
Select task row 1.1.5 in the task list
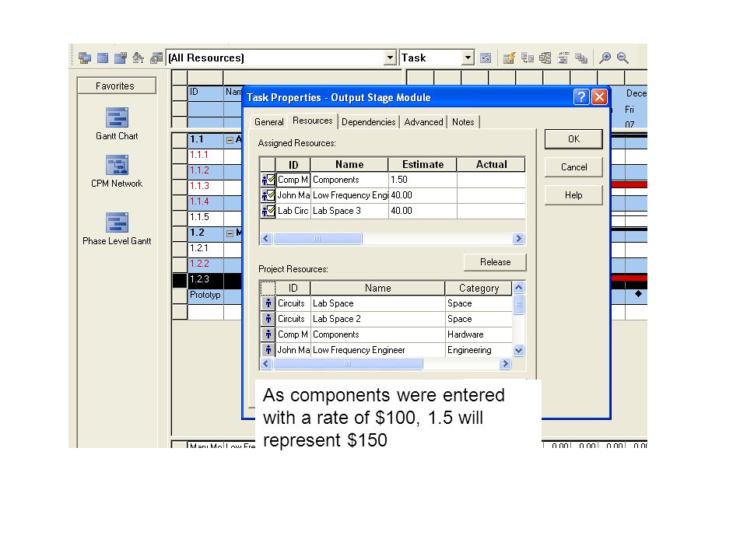pos(205,218)
